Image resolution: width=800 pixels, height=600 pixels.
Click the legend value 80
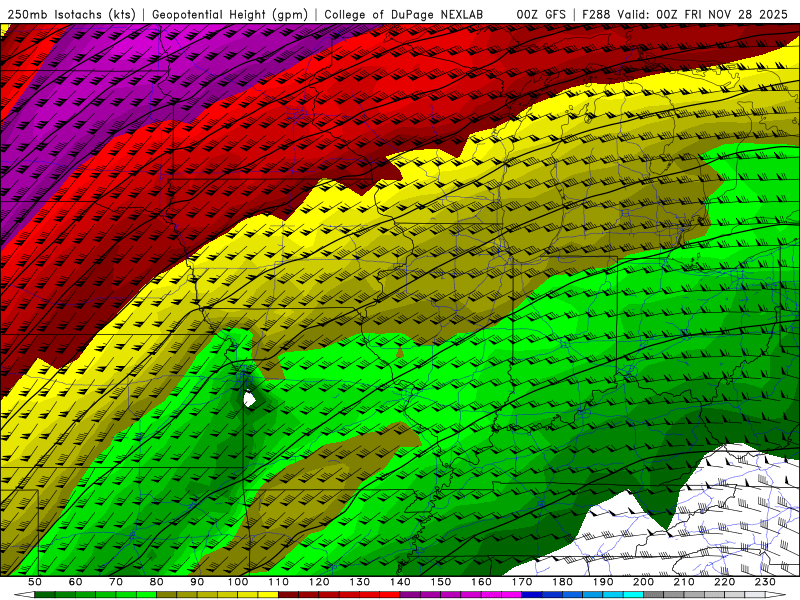click(157, 582)
